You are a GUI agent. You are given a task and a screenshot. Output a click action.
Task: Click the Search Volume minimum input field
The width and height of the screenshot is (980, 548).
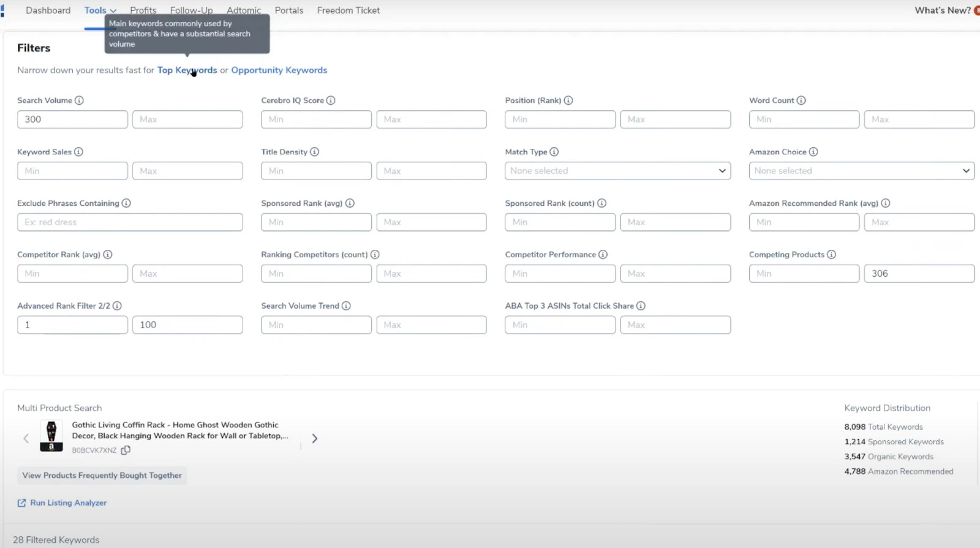[x=72, y=119]
